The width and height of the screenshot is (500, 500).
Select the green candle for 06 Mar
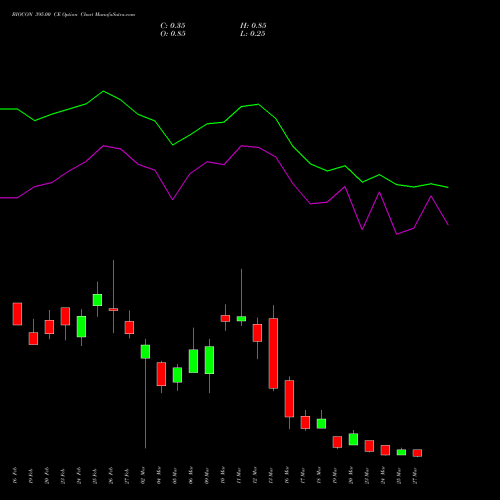[x=193, y=361]
